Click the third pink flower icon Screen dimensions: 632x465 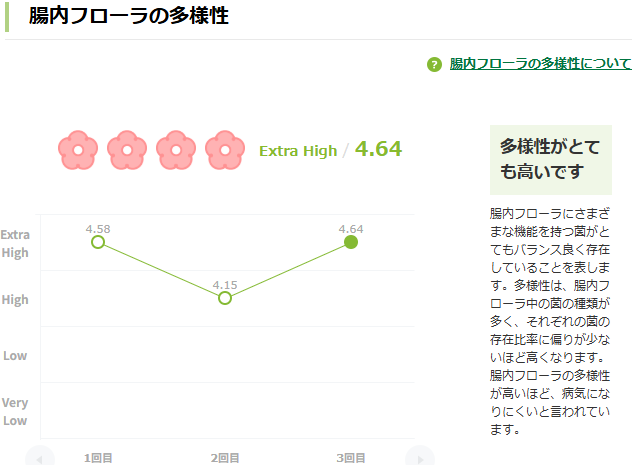[176, 151]
